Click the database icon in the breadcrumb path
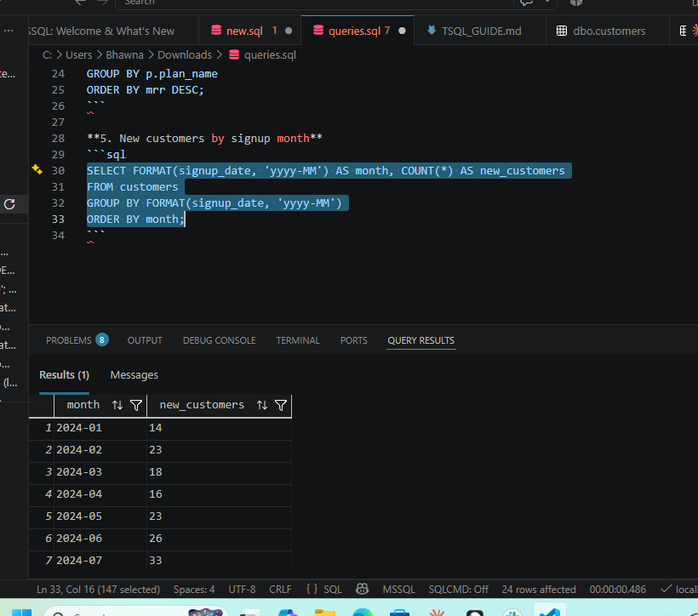This screenshot has height=616, width=698. 234,54
